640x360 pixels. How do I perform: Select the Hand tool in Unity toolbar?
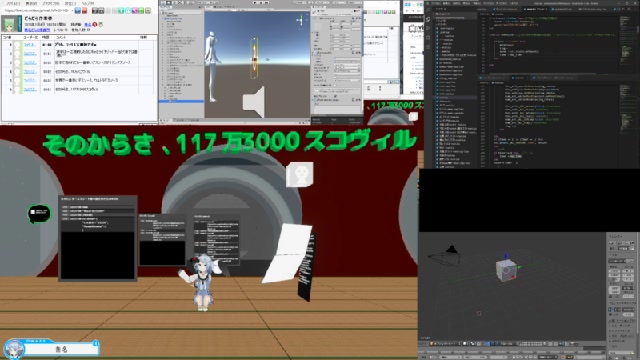pyautogui.click(x=164, y=3)
